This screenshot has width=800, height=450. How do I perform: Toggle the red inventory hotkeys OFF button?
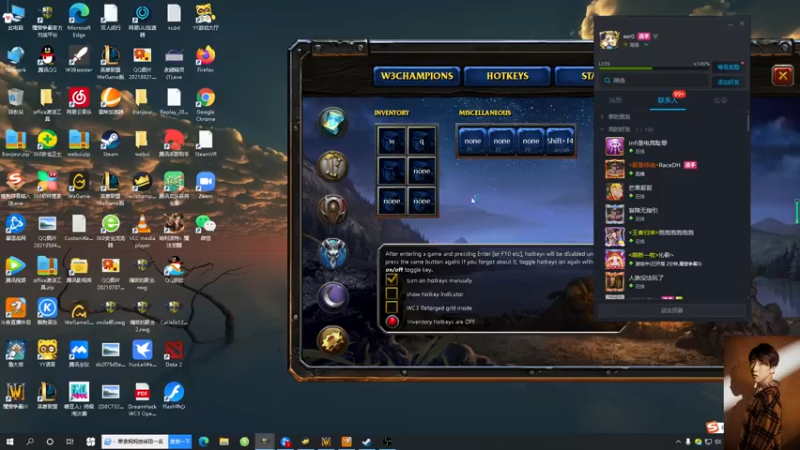click(x=392, y=321)
